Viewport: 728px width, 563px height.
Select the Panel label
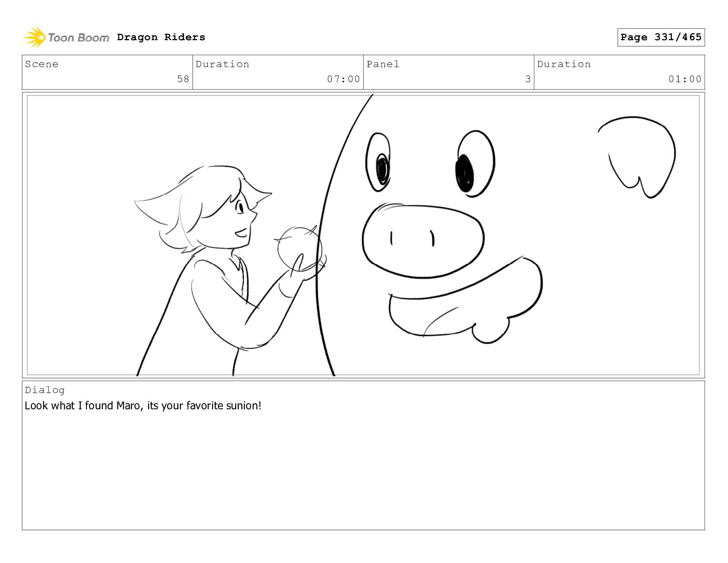(x=383, y=64)
